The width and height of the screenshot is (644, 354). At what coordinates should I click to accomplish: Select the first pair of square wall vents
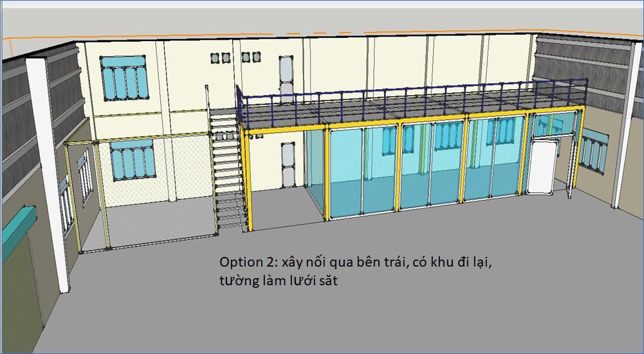point(220,58)
